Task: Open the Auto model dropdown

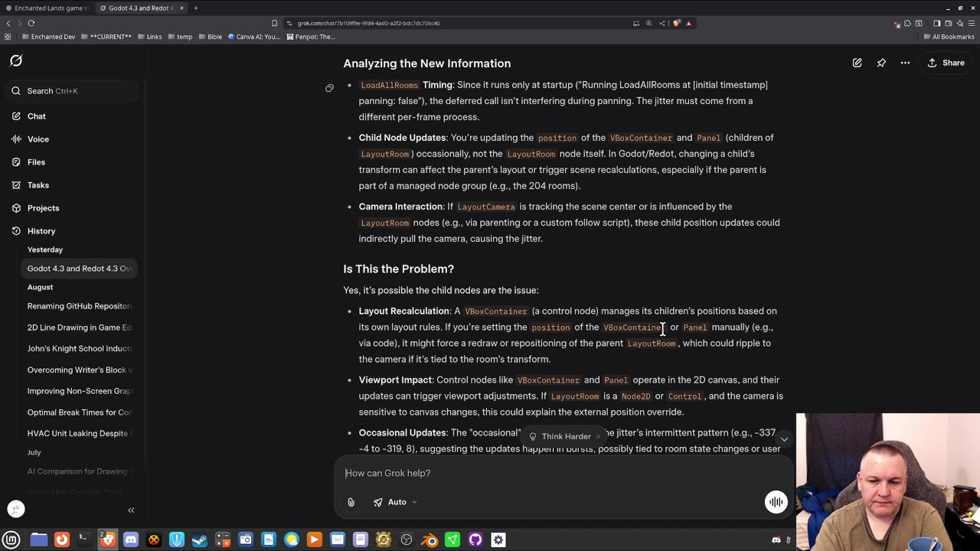Action: click(395, 502)
